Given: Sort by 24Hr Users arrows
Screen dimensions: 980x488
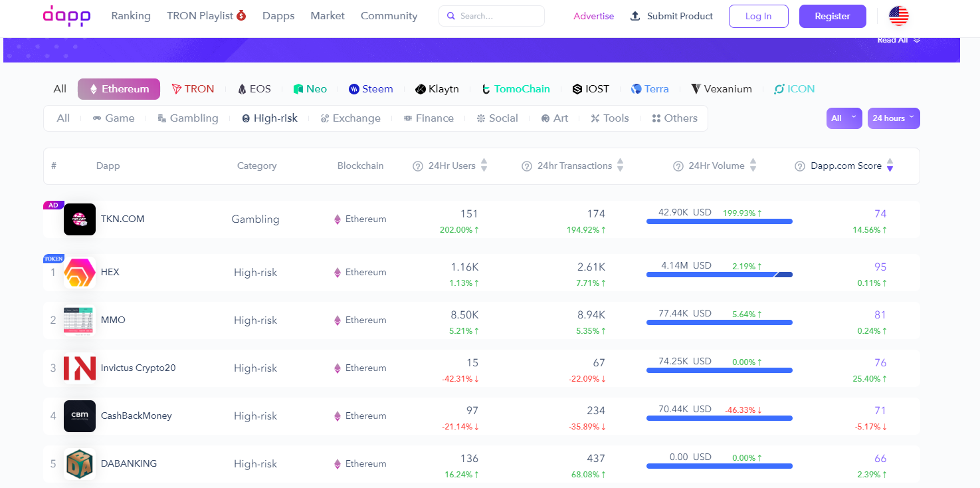Looking at the screenshot, I should coord(484,166).
